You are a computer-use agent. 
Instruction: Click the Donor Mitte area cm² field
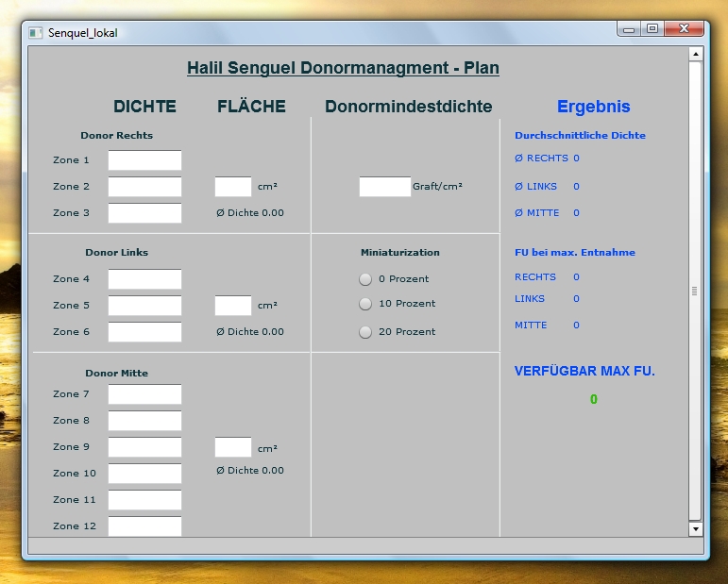tap(233, 447)
